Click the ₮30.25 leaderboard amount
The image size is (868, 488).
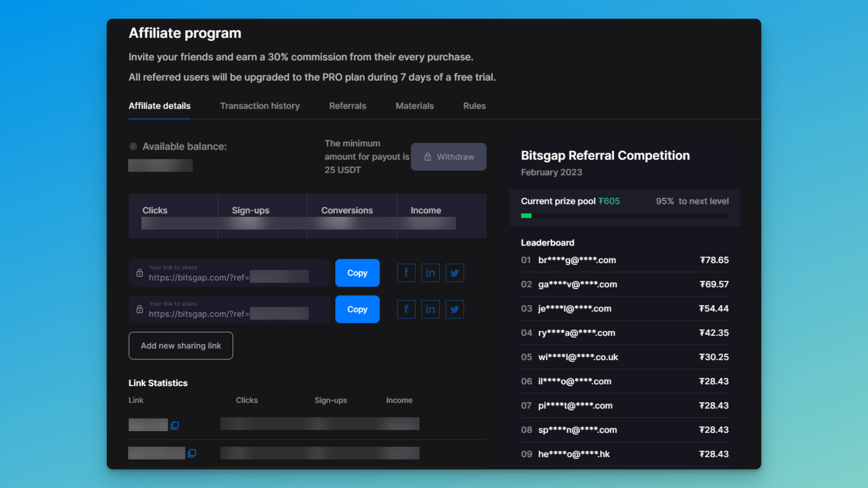714,357
